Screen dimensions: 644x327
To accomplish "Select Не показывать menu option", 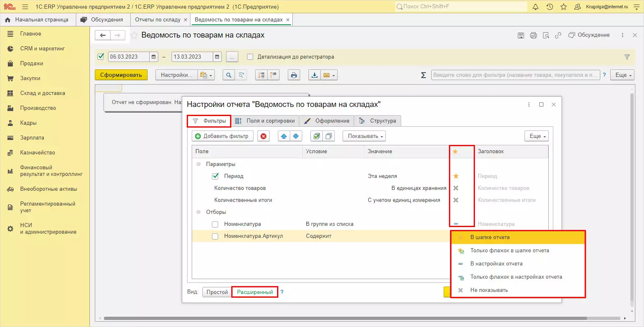I will coord(489,290).
